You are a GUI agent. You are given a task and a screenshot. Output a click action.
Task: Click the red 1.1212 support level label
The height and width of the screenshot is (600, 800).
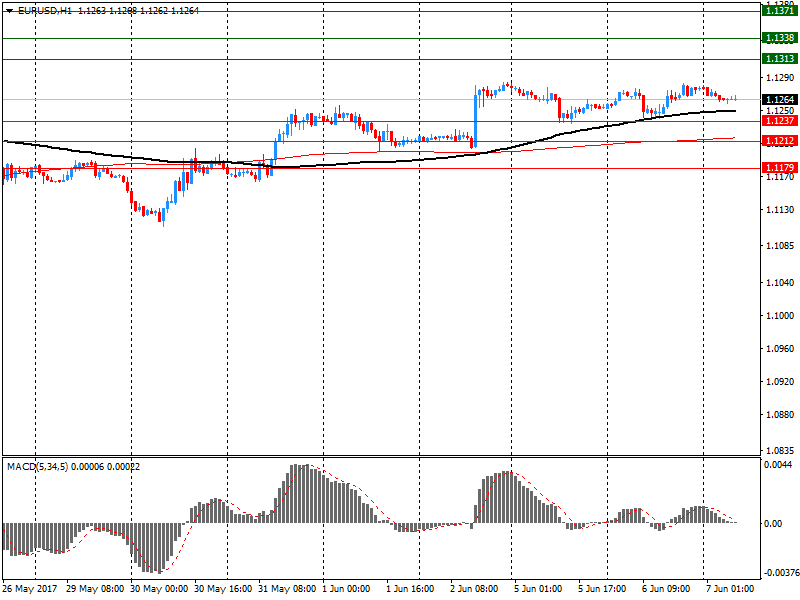point(780,140)
